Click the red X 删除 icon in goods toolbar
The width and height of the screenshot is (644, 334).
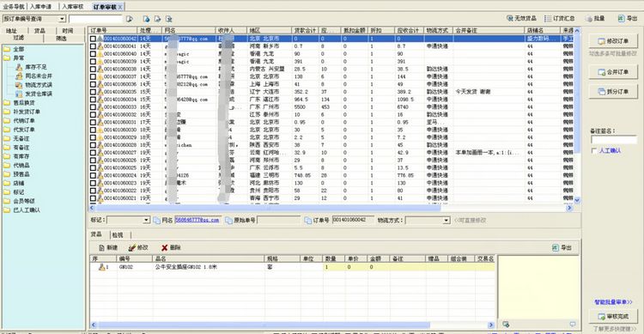pos(164,248)
